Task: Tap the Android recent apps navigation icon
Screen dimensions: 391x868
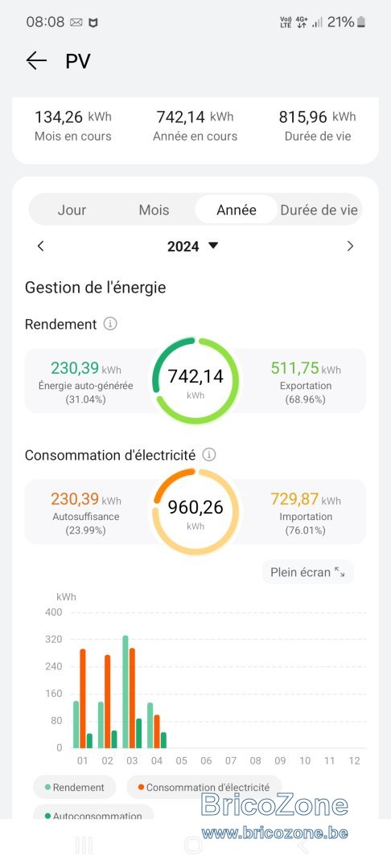Action: [84, 845]
